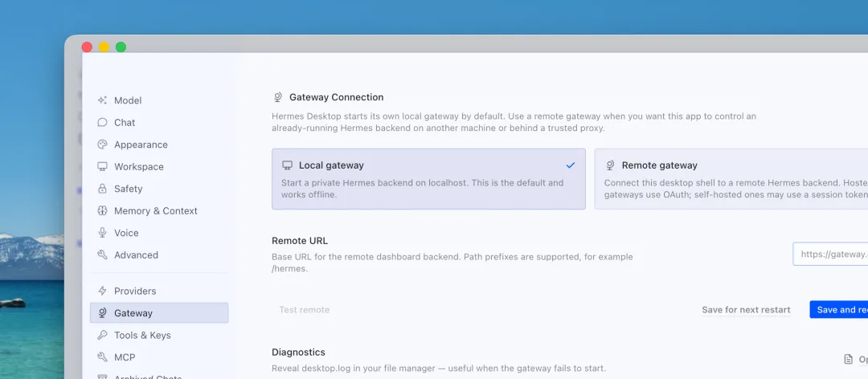The height and width of the screenshot is (379, 868).
Task: Select the Remote gateway option
Action: (x=731, y=179)
